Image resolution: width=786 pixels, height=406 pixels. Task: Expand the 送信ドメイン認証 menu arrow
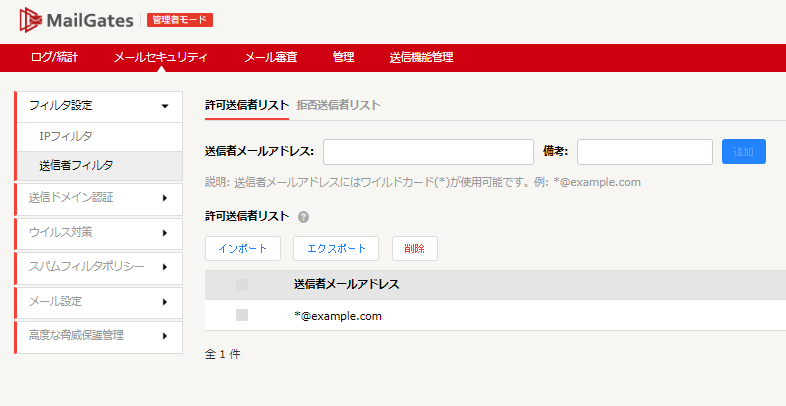165,198
